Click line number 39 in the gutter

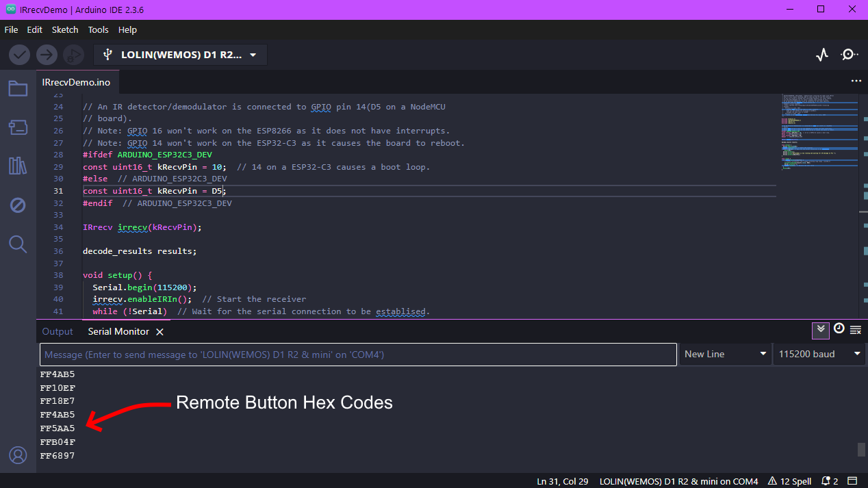tap(58, 287)
